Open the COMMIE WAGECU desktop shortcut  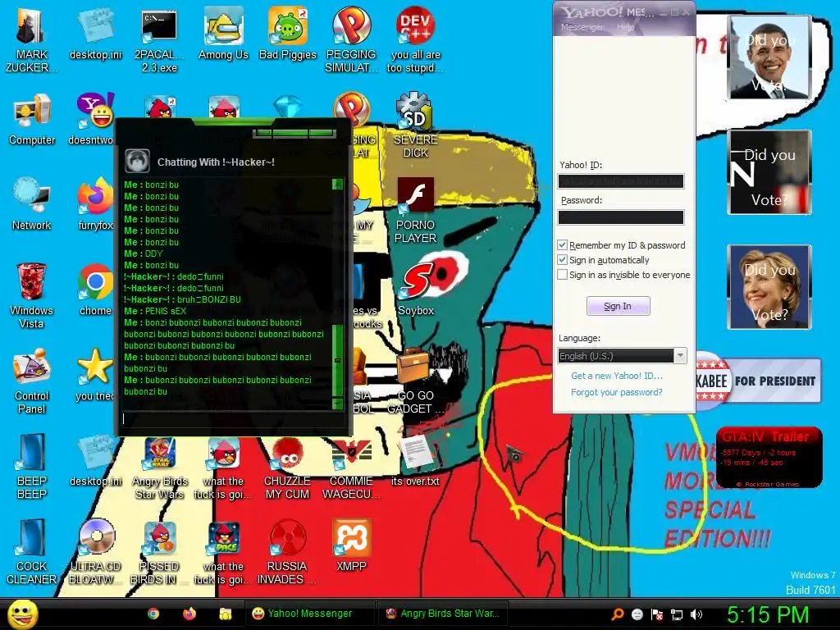[x=351, y=468]
